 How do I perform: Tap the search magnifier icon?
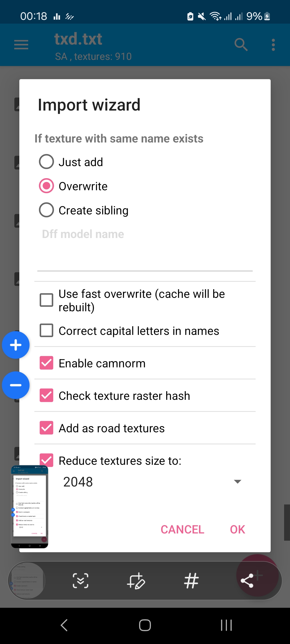click(241, 45)
